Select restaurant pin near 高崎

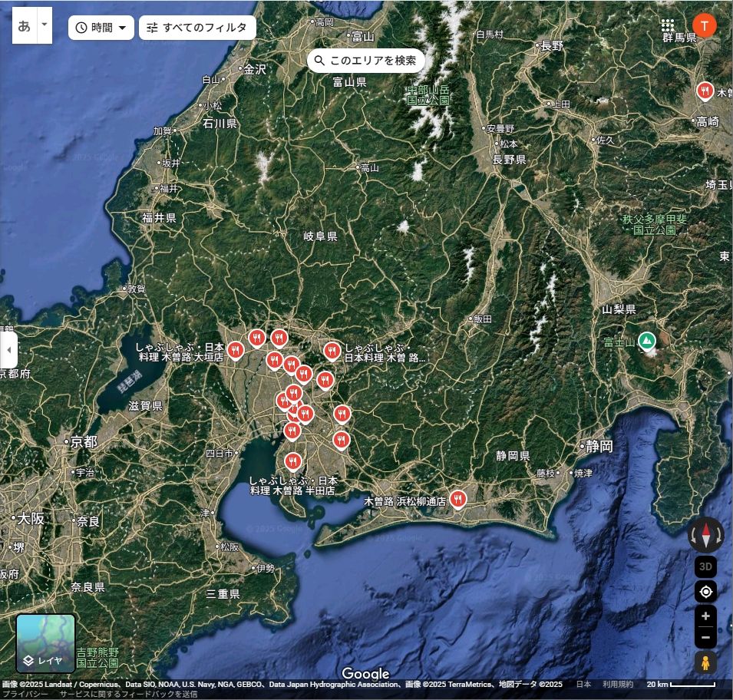point(705,91)
